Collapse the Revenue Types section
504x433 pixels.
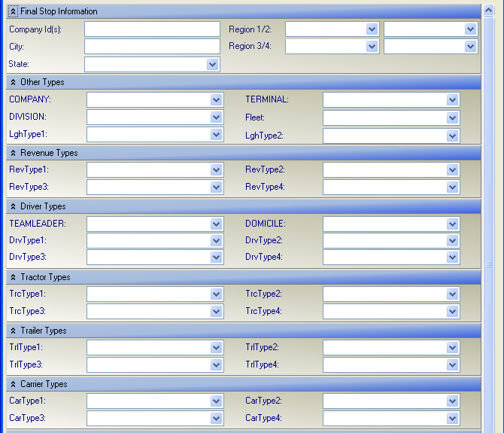(13, 153)
